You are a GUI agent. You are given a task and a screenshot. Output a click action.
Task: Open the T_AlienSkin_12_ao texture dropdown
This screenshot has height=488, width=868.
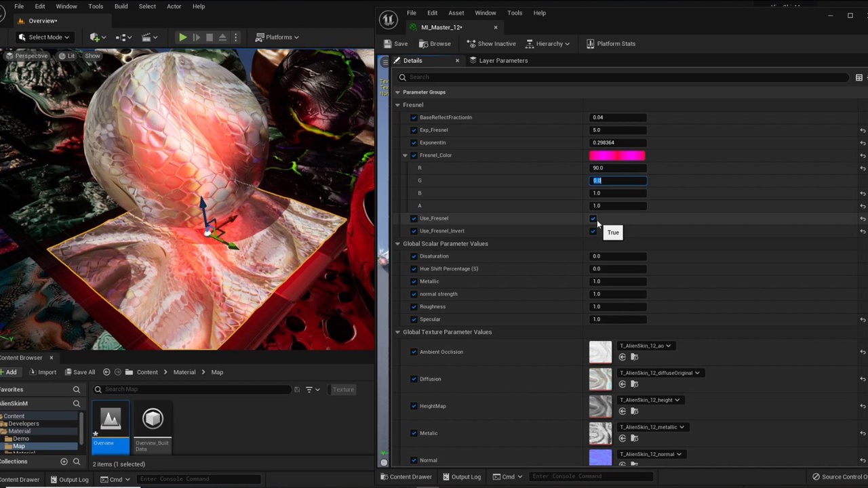pos(645,346)
